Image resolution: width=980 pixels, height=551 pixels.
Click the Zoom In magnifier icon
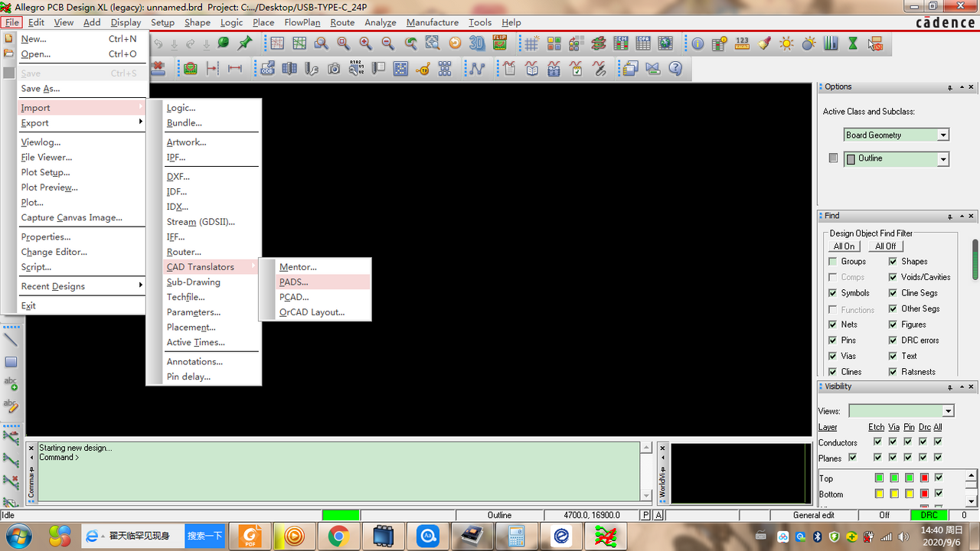pyautogui.click(x=365, y=44)
